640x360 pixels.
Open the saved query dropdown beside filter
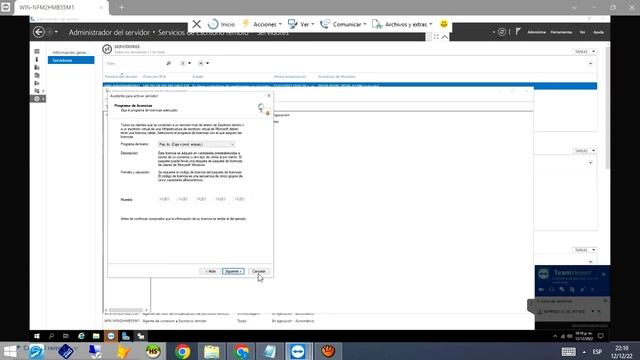(x=204, y=63)
